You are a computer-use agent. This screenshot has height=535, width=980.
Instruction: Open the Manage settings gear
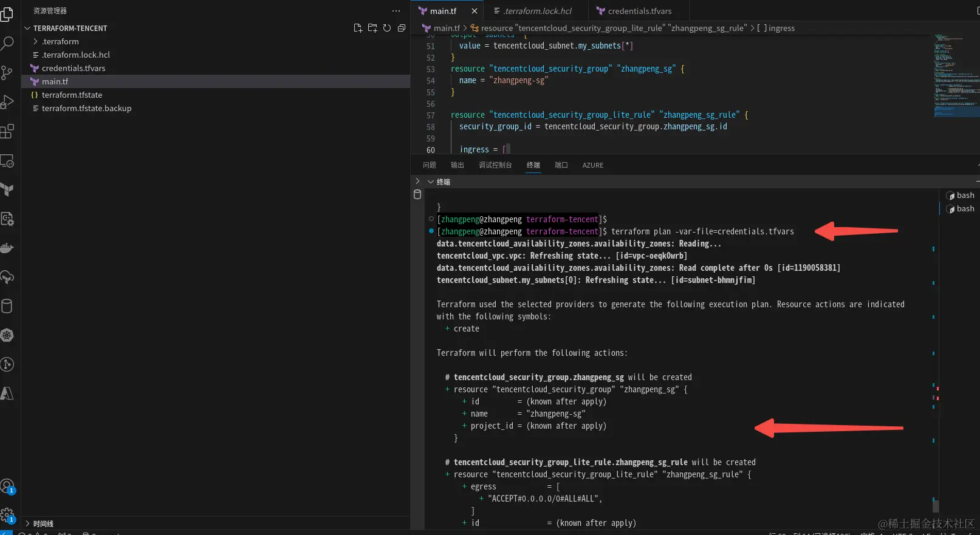[x=7, y=516]
